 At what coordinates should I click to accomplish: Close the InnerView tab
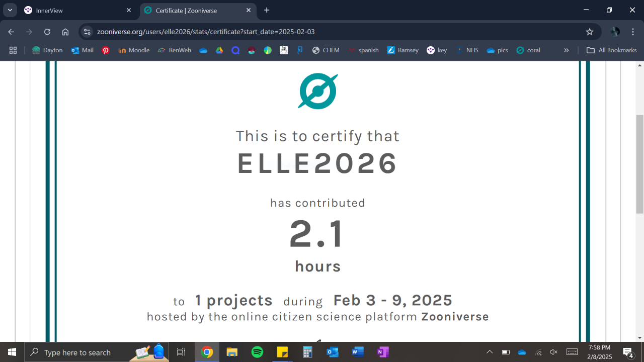click(129, 10)
